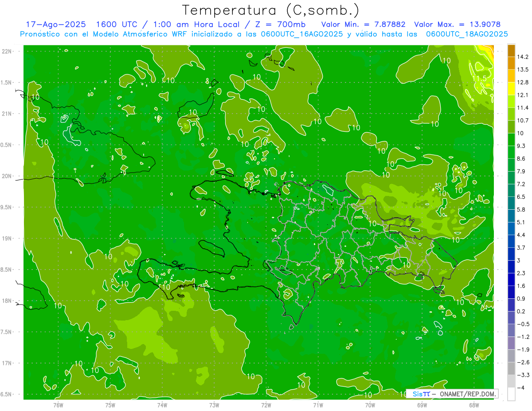Click the "12.1" legend value
Image resolution: width=532 pixels, height=411 pixels.
point(523,95)
